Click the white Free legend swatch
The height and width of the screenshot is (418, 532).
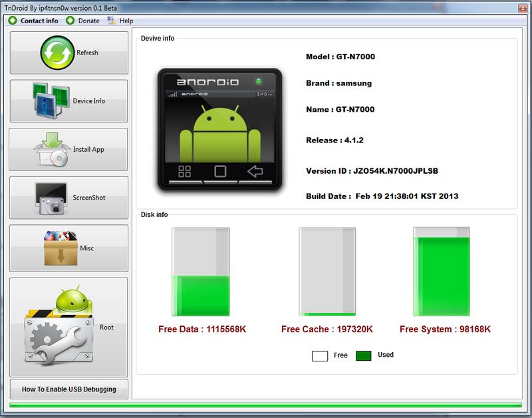(320, 356)
